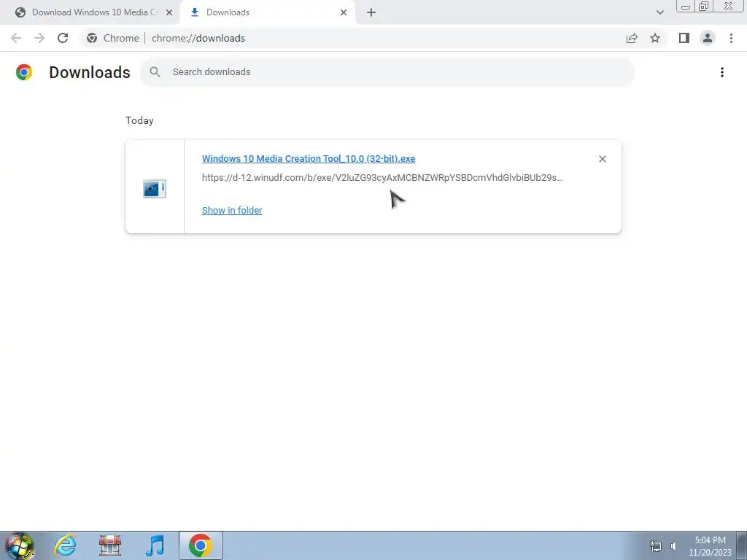Image resolution: width=747 pixels, height=560 pixels.
Task: Open Windows 10 Media Creation Tool exe link
Action: click(309, 158)
